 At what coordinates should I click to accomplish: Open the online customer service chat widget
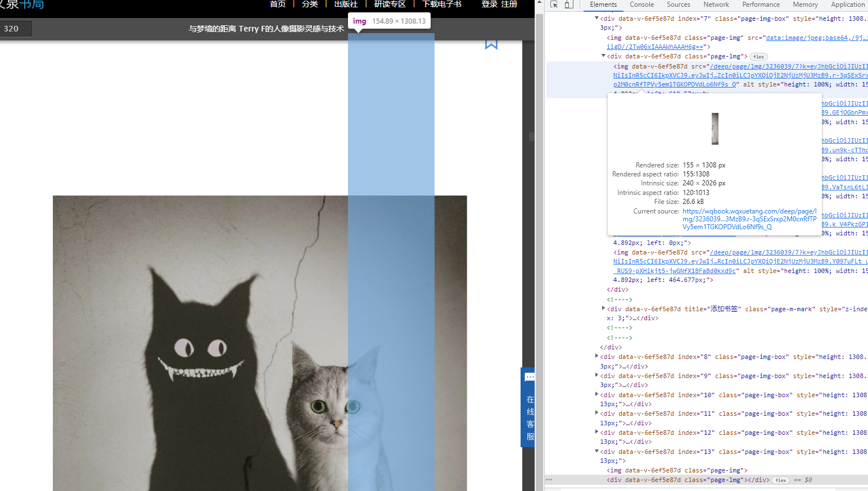coord(529,407)
